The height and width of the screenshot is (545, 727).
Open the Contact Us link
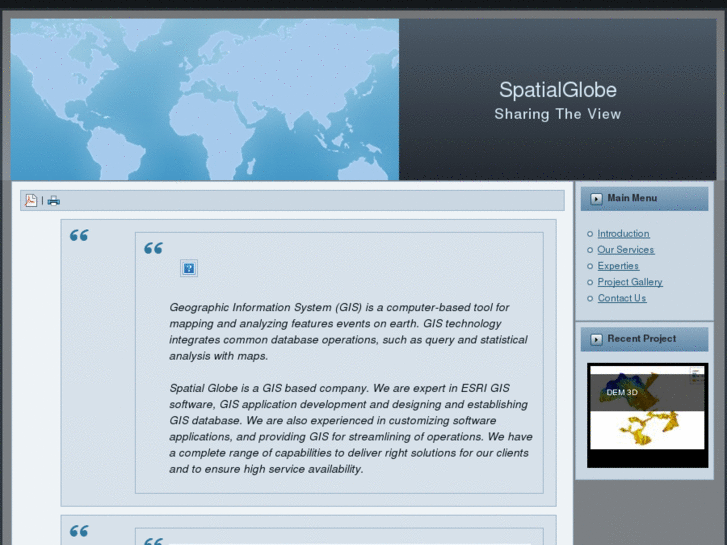point(622,298)
